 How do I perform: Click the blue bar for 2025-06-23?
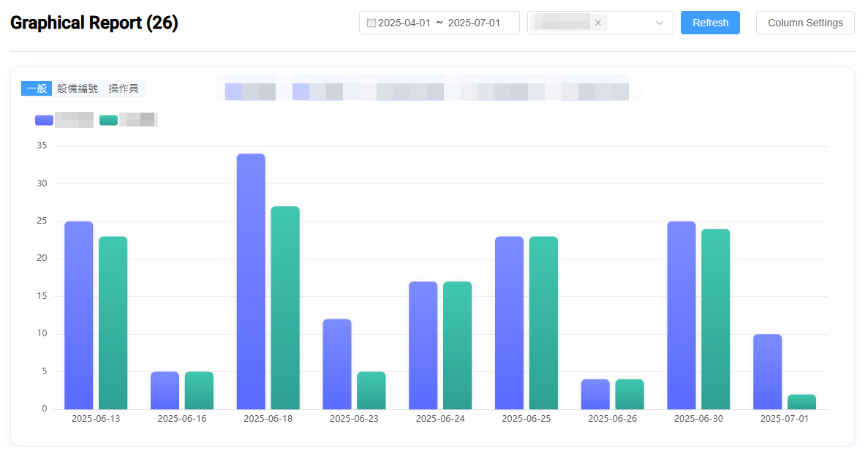[337, 363]
